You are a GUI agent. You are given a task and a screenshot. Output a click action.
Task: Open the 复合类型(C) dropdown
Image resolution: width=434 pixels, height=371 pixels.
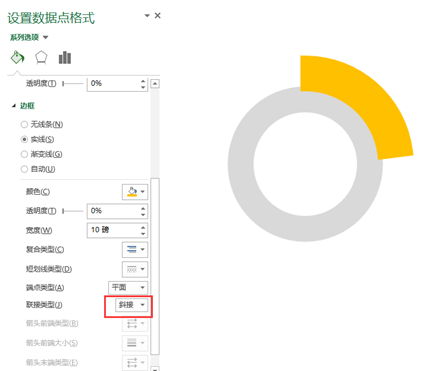(x=135, y=249)
